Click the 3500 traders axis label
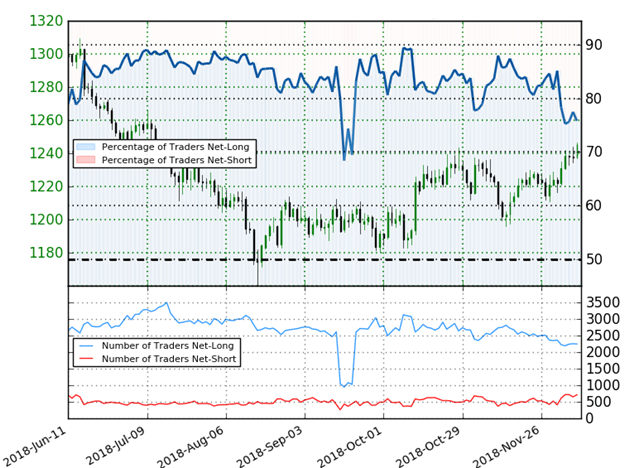 [603, 302]
